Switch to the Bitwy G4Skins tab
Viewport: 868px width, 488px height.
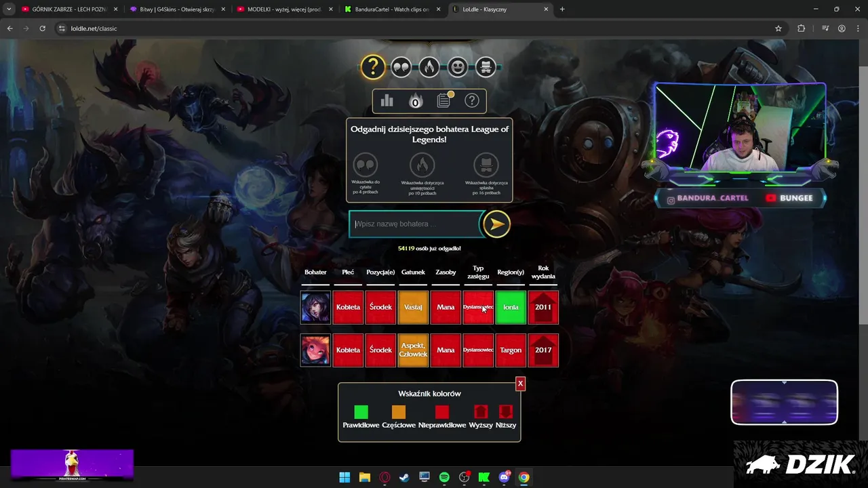pyautogui.click(x=176, y=9)
